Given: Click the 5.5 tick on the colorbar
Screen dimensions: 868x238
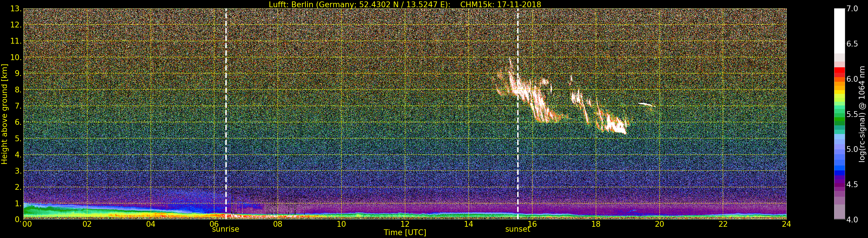Looking at the screenshot, I should pos(852,114).
